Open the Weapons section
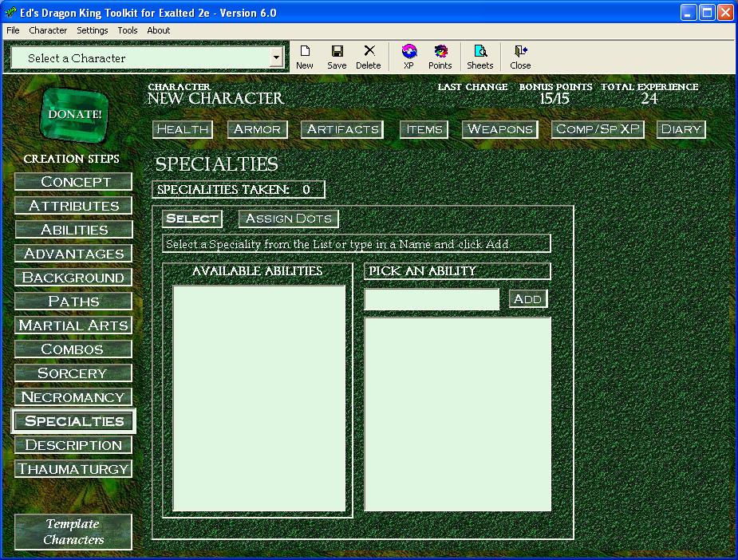 [499, 129]
